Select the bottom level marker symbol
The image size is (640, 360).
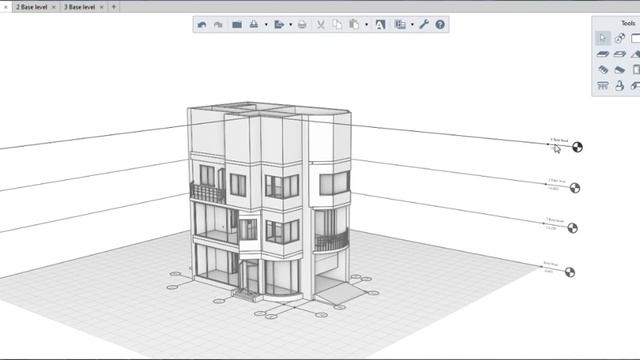pyautogui.click(x=570, y=272)
